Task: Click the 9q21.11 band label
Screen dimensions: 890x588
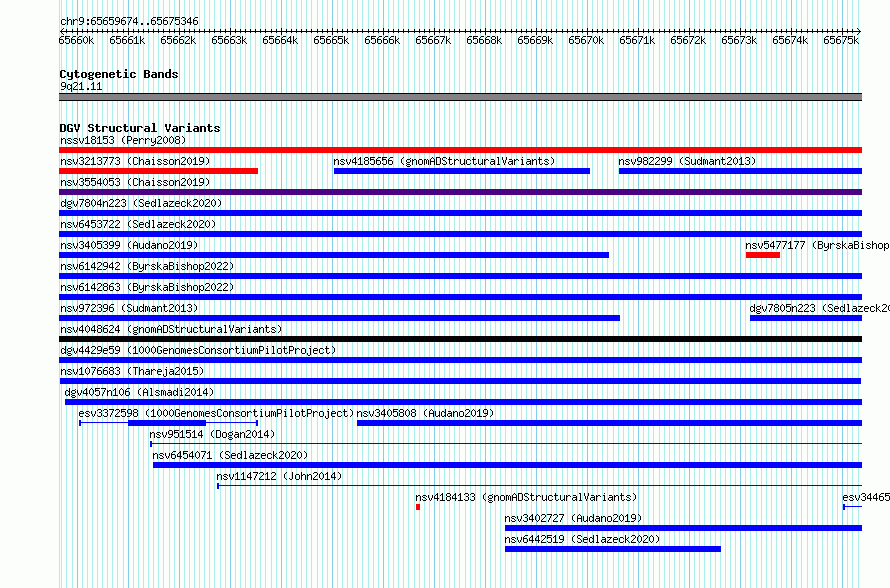Action: (81, 86)
